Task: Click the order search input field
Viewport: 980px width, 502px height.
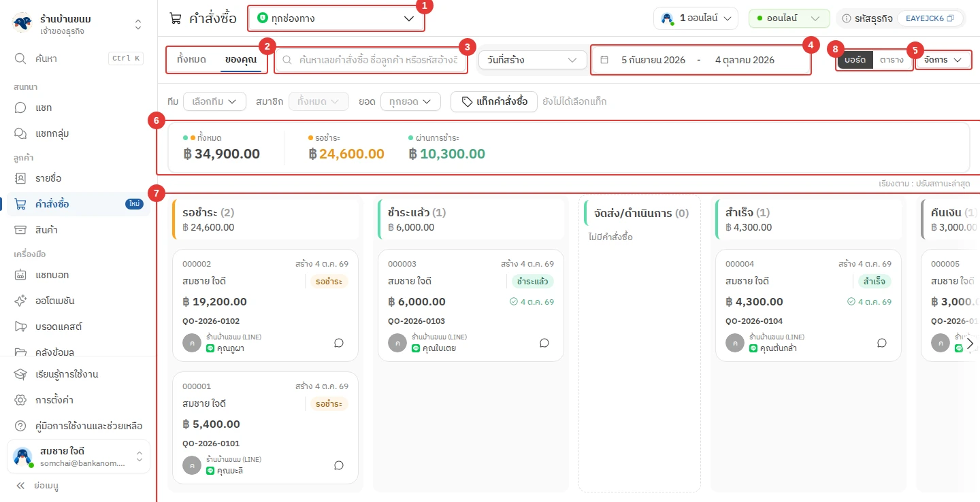Action: click(372, 60)
